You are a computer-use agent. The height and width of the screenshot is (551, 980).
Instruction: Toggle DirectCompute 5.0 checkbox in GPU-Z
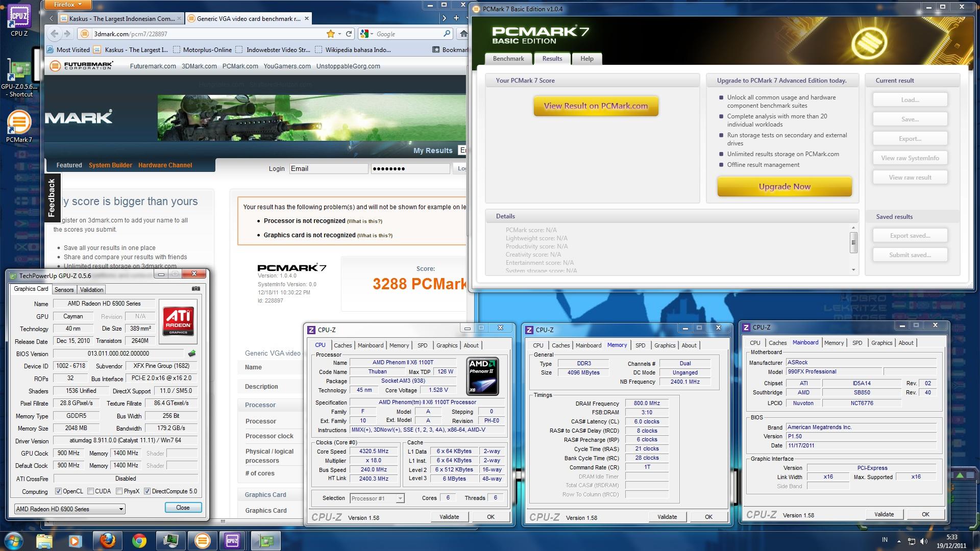click(147, 491)
